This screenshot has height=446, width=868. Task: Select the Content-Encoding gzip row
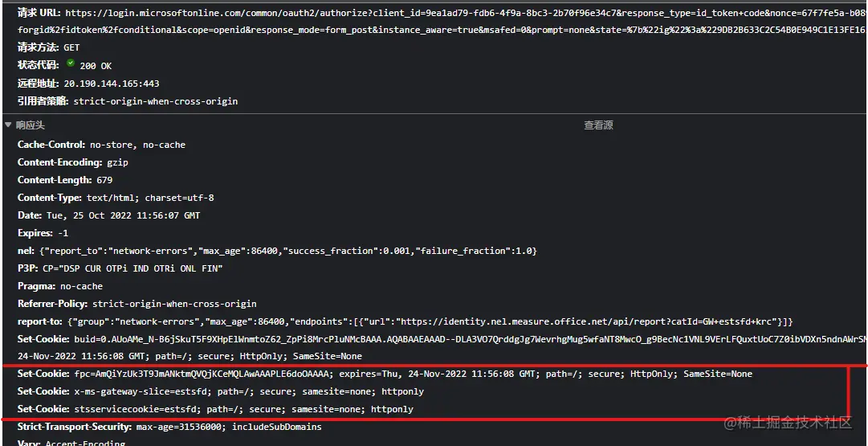pos(73,162)
